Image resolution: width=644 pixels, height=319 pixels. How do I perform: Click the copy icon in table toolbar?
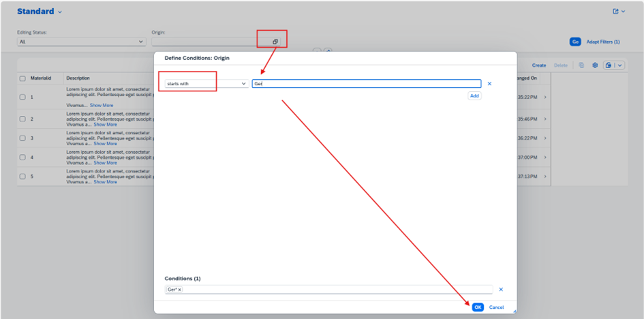click(x=581, y=65)
